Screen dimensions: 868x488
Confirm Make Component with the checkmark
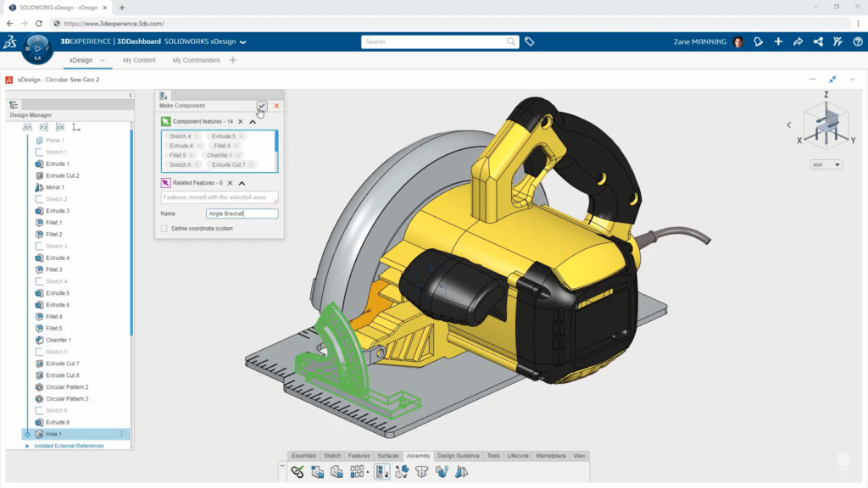point(262,105)
